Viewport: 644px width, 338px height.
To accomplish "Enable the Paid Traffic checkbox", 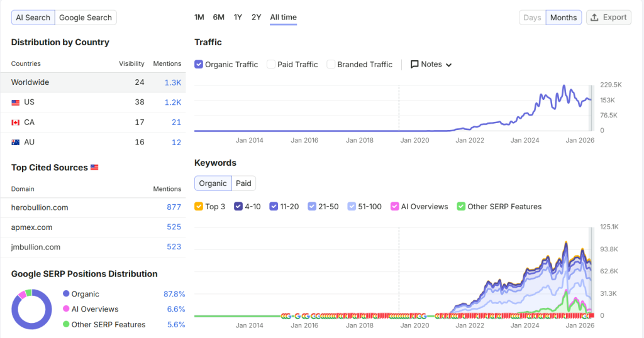I will point(271,65).
